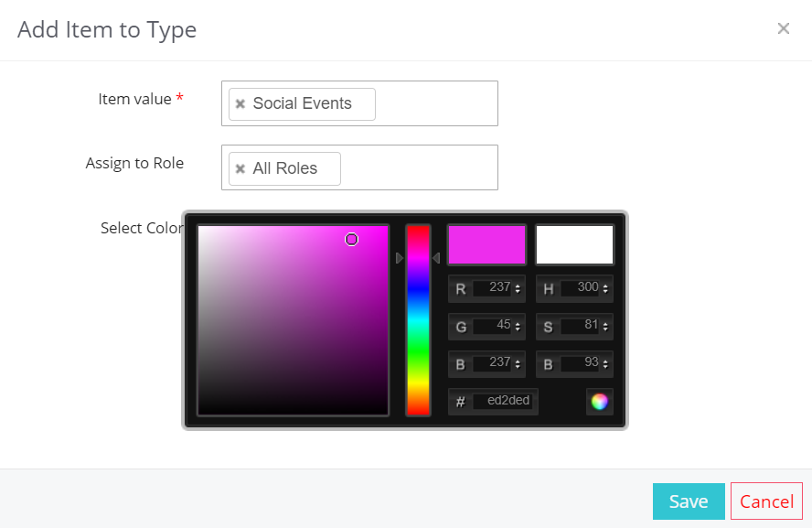812x528 pixels.
Task: Click the magenta new color swatch
Action: 486,244
